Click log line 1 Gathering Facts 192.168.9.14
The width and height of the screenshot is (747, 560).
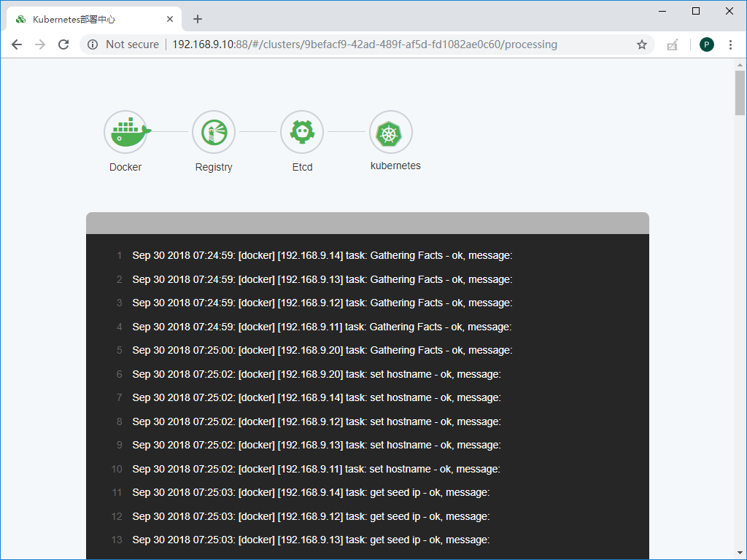pos(322,256)
